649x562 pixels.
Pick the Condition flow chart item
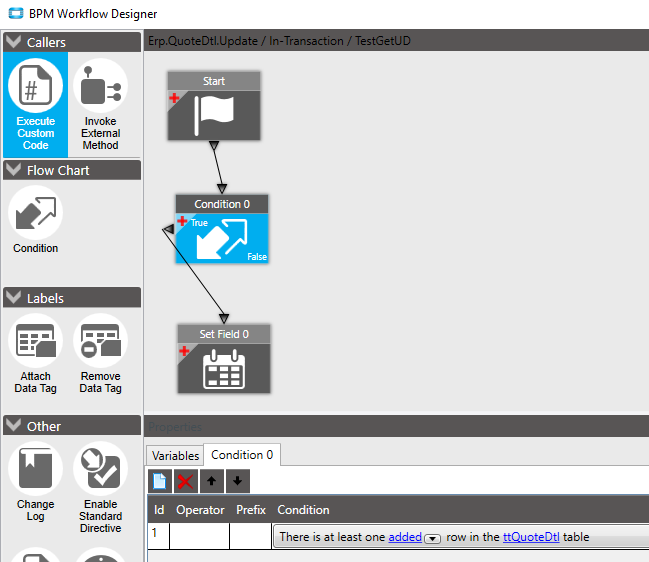pyautogui.click(x=36, y=220)
